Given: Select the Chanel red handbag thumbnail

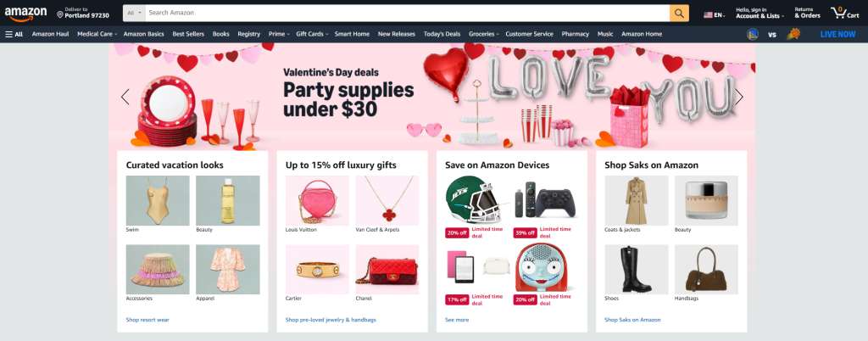Looking at the screenshot, I should coord(387,269).
